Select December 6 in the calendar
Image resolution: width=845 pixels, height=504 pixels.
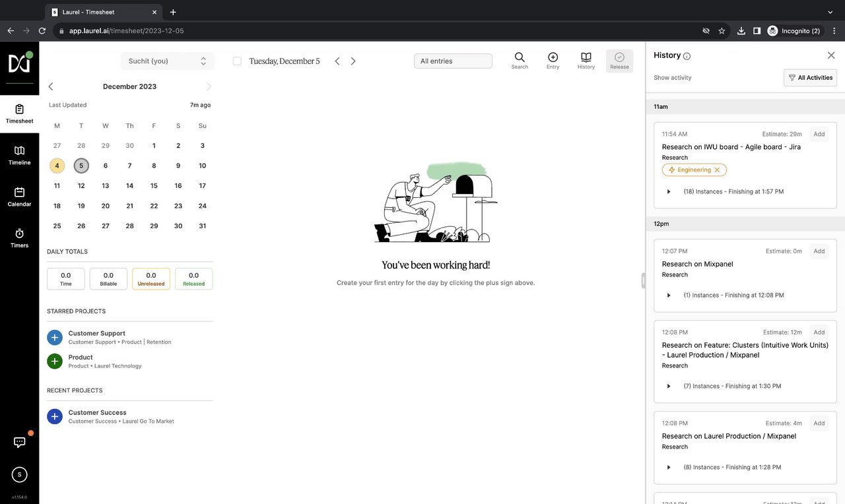click(x=106, y=166)
